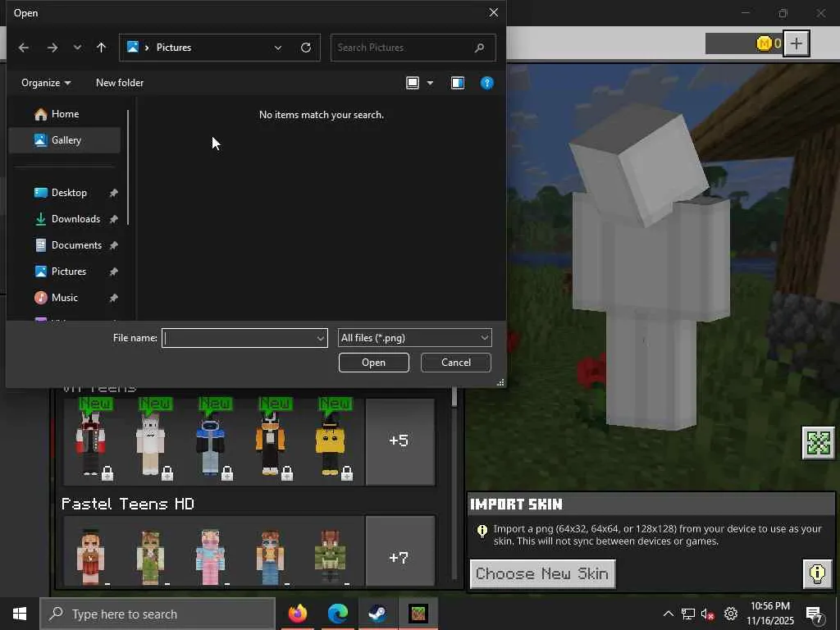Refresh the Pictures folder view
The width and height of the screenshot is (840, 630).
306,48
